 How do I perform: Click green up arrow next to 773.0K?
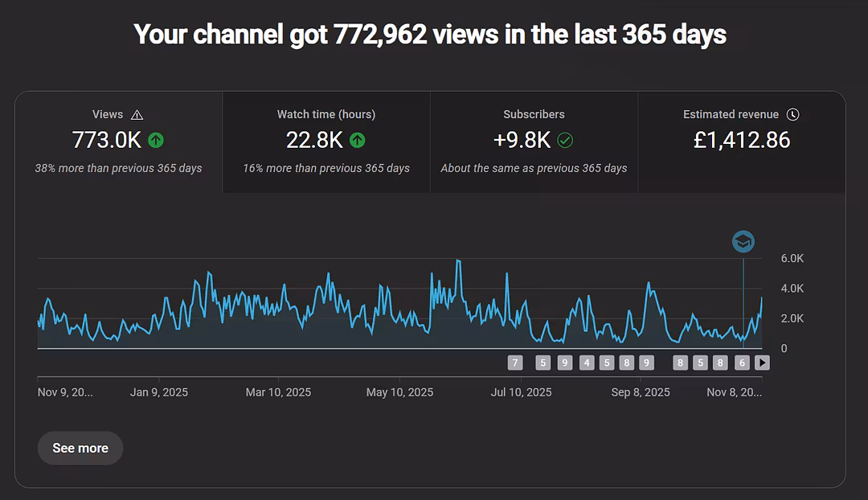(156, 140)
